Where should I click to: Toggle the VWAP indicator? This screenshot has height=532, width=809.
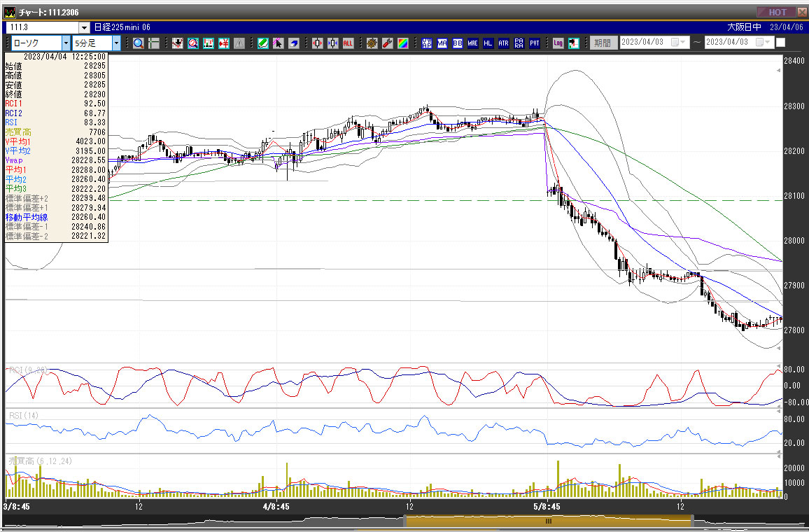(x=427, y=43)
